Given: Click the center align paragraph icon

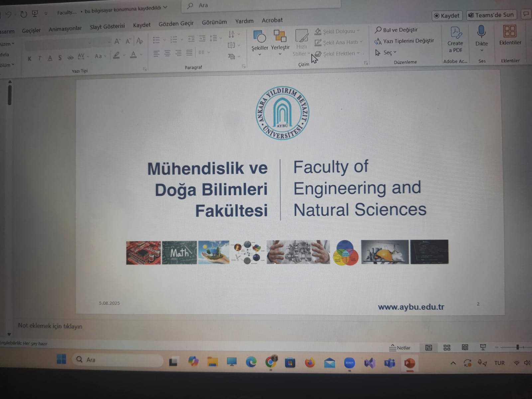Looking at the screenshot, I should coord(167,53).
